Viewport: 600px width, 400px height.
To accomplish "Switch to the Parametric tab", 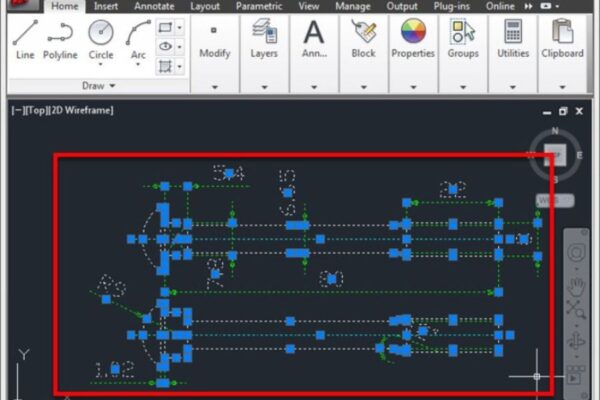I will click(x=258, y=6).
